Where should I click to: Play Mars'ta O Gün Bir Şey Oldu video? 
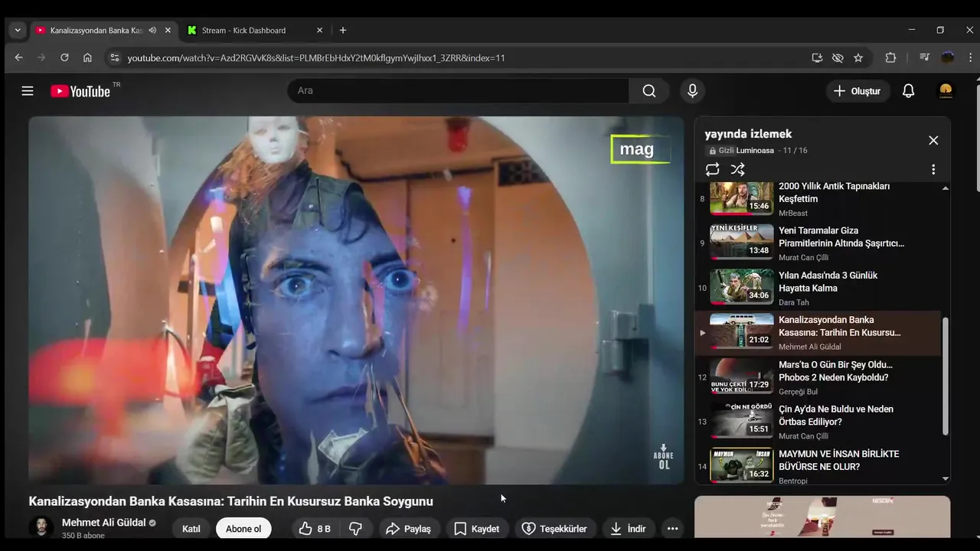[x=819, y=377]
